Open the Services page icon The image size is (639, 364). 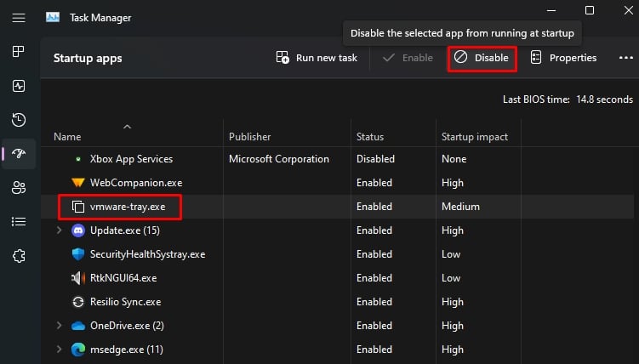pos(18,256)
